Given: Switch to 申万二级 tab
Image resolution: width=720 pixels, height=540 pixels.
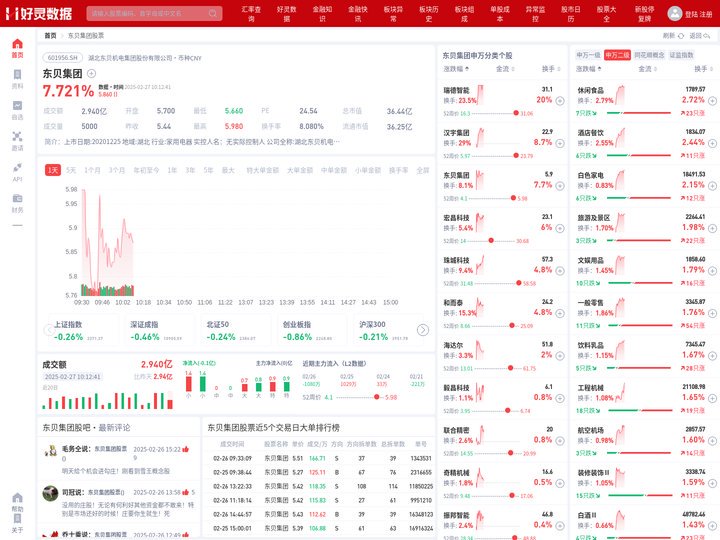Looking at the screenshot, I should click(x=617, y=55).
